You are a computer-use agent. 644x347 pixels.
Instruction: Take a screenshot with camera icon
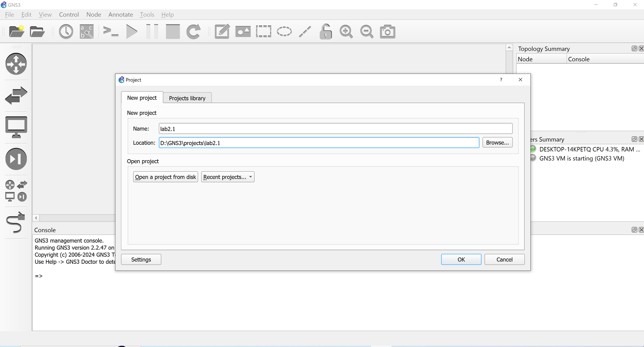[x=387, y=32]
